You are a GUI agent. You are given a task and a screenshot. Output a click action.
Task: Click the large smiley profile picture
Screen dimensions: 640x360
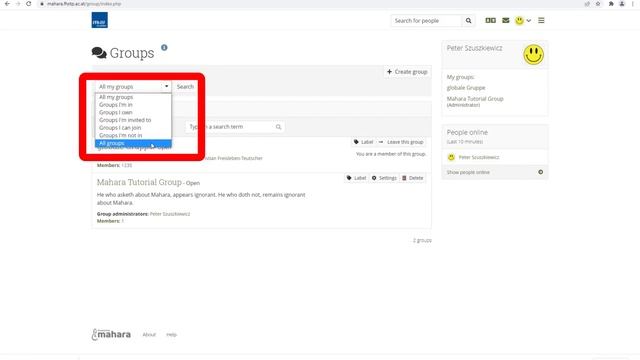tap(533, 54)
